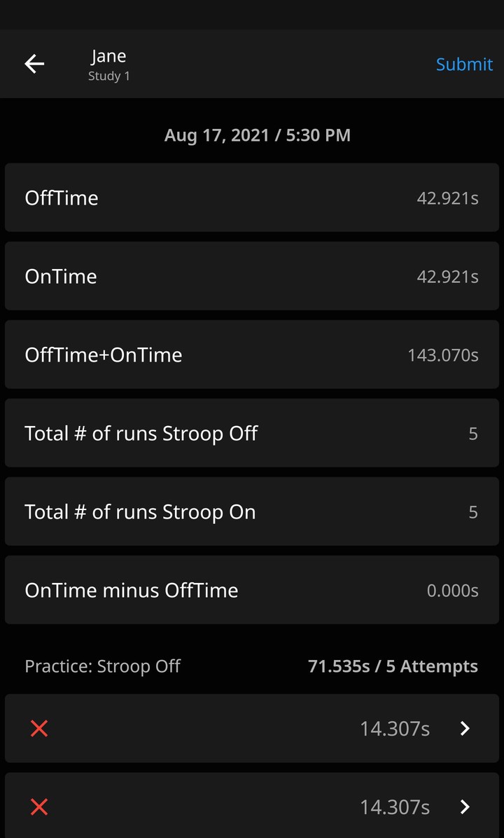The height and width of the screenshot is (838, 504).
Task: Select the OnTime row
Action: tap(252, 276)
